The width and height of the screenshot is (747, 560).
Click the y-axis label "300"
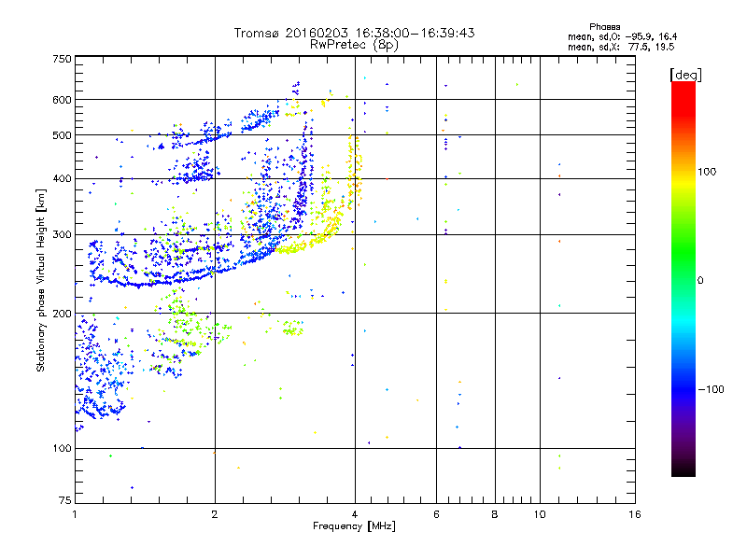pyautogui.click(x=63, y=235)
